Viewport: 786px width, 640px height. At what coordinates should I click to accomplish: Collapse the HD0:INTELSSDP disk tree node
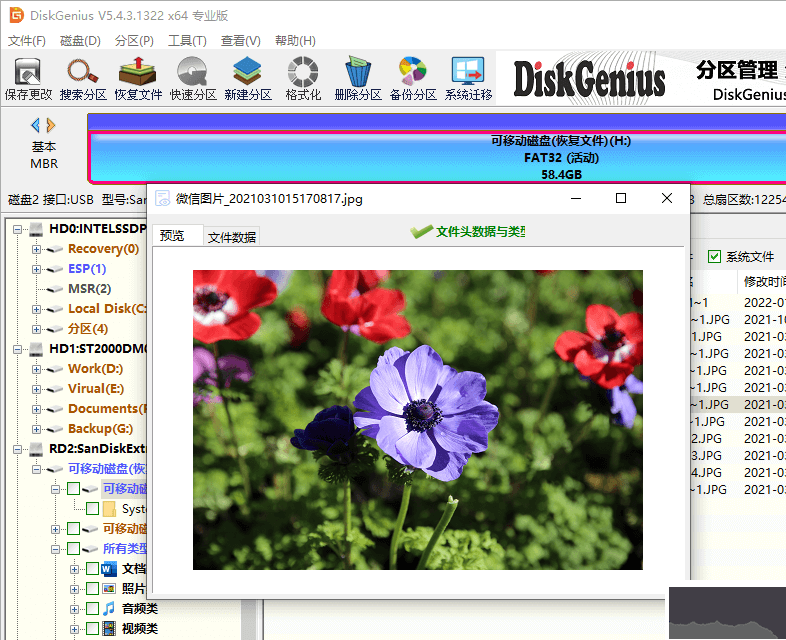click(x=18, y=229)
